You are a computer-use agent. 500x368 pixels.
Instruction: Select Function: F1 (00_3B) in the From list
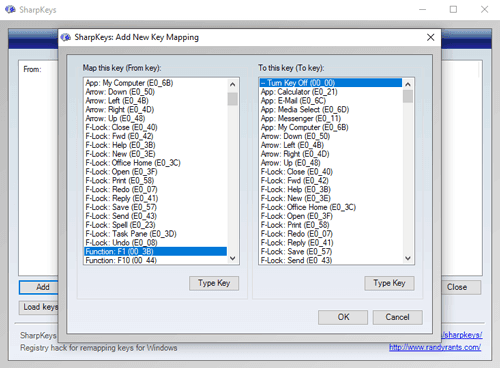pyautogui.click(x=155, y=252)
